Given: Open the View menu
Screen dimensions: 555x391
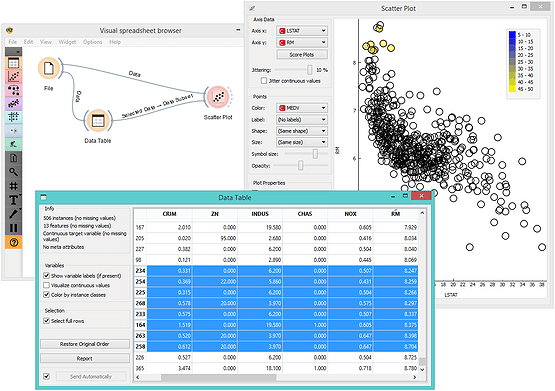Looking at the screenshot, I should (46, 42).
